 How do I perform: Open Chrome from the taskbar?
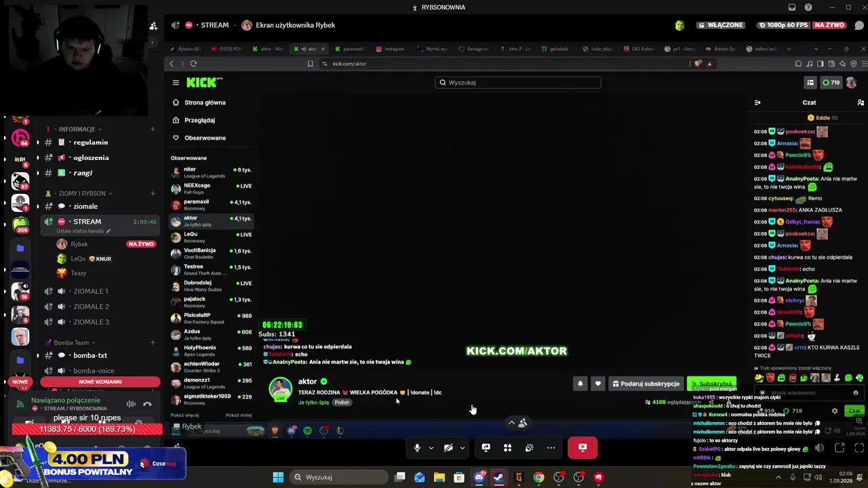[538, 477]
